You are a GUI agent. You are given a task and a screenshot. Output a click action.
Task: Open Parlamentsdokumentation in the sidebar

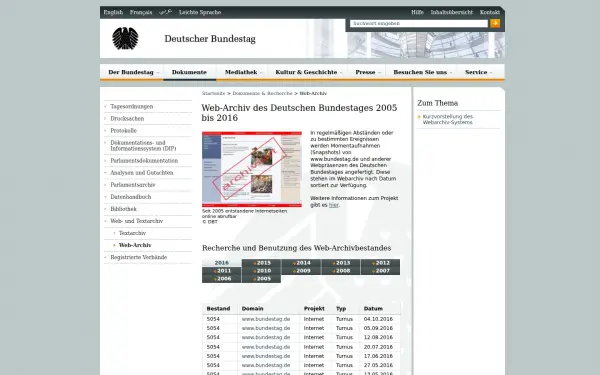pyautogui.click(x=144, y=161)
